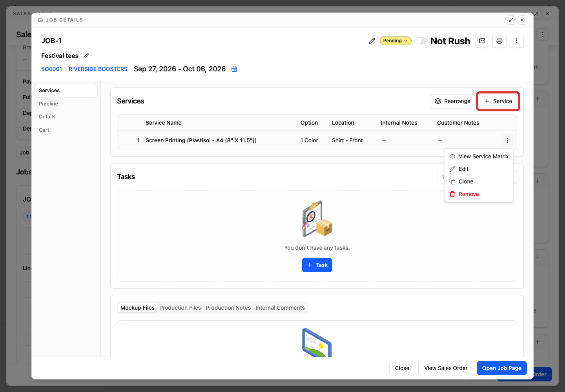This screenshot has width=565, height=392.
Task: Click the Rearrange services button
Action: [x=452, y=101]
